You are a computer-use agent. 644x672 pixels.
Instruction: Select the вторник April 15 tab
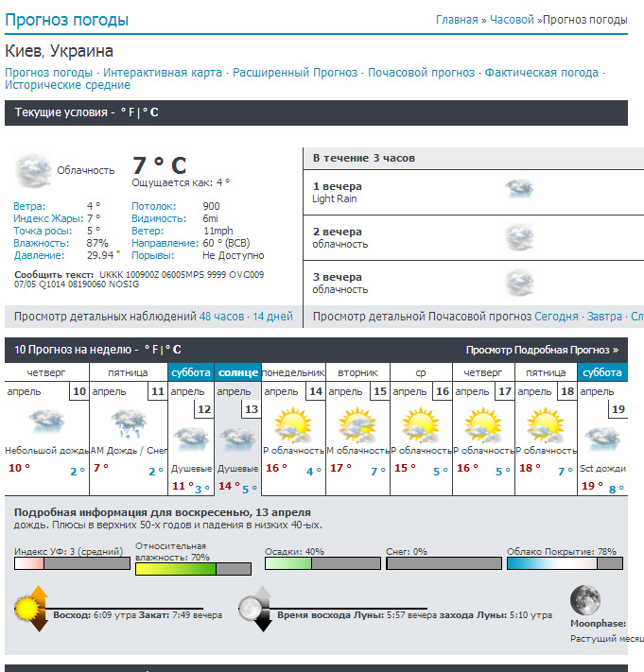(357, 372)
